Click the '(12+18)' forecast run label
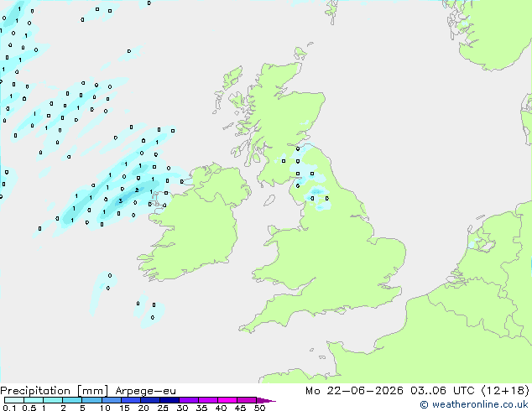Screen dimensions: 532x411 [505, 391]
